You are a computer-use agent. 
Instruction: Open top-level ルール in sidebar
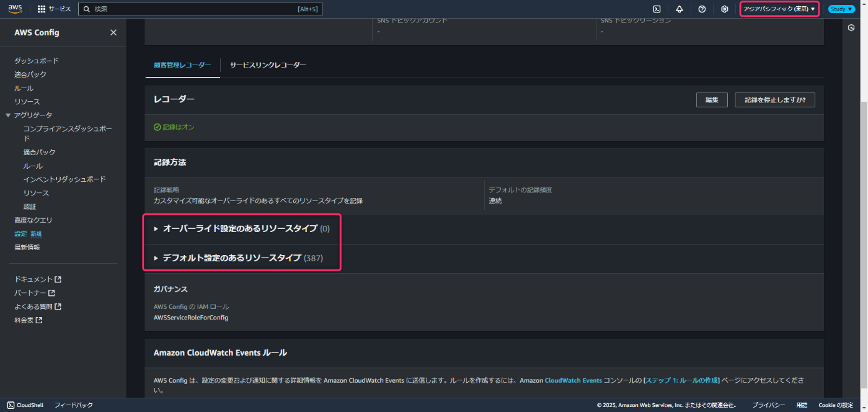(x=24, y=88)
